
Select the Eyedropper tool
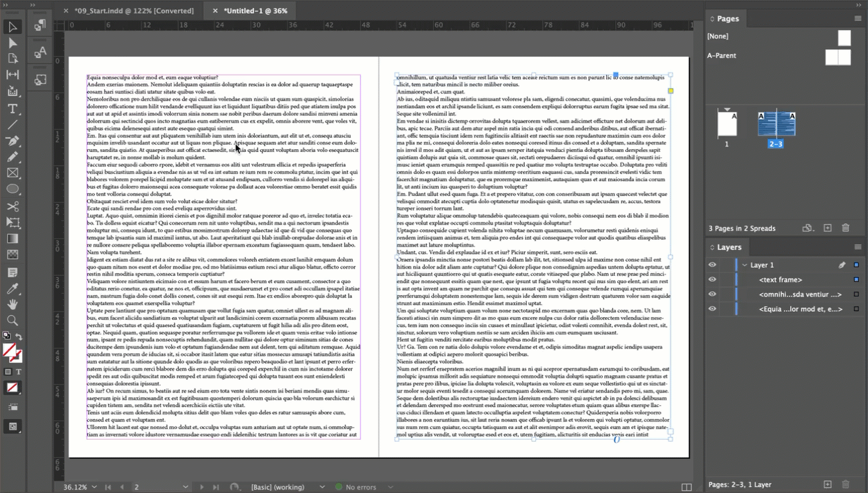pyautogui.click(x=12, y=288)
